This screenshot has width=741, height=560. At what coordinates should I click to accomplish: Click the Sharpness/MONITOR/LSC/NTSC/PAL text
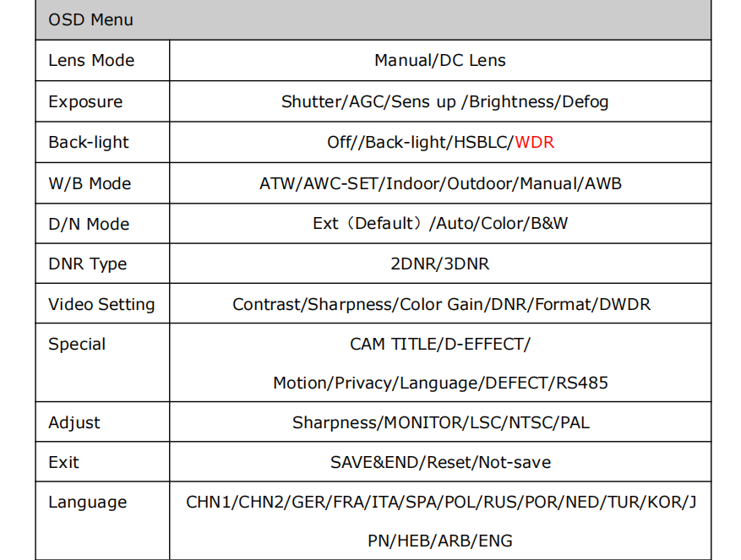(x=440, y=423)
